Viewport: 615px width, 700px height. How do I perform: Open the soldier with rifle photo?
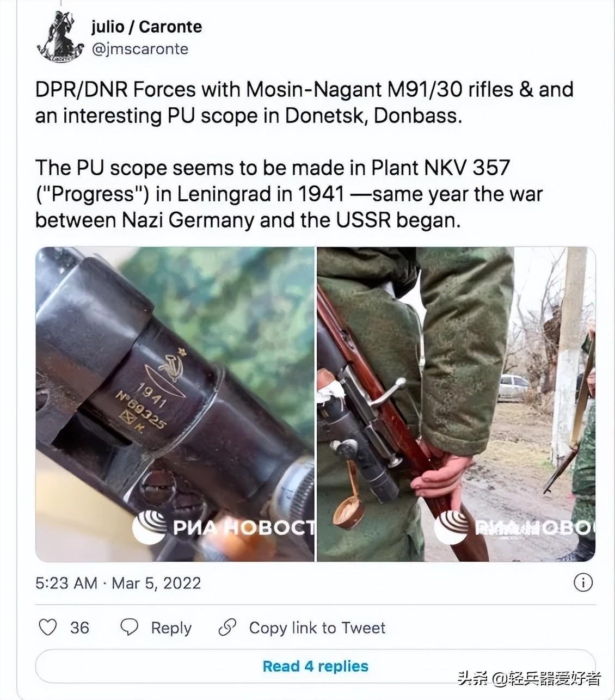point(456,404)
